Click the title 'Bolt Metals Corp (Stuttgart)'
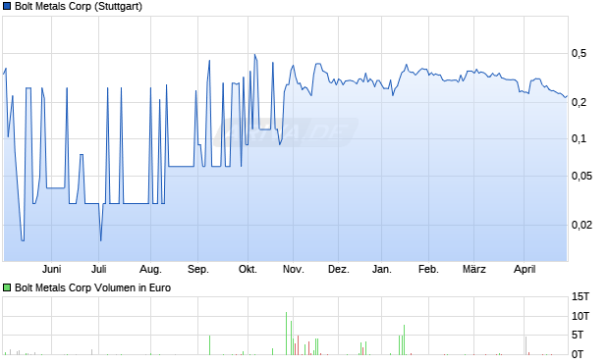This screenshot has width=609, height=364. point(79,6)
